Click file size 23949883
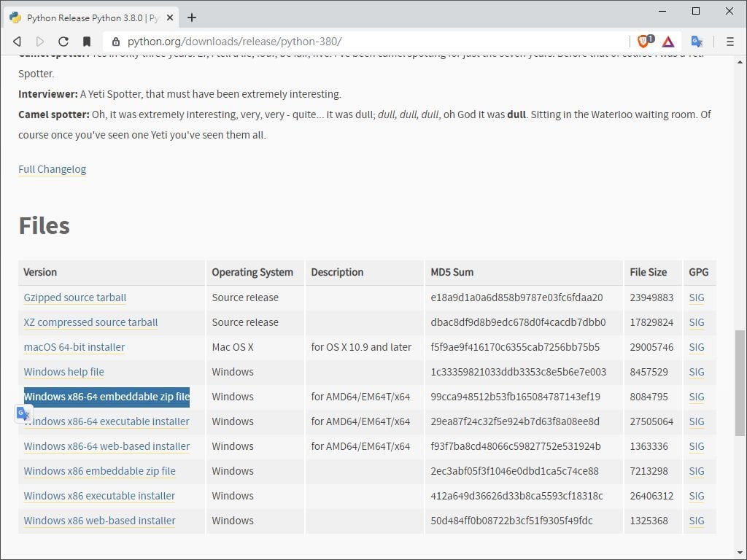The height and width of the screenshot is (560, 747). tap(651, 297)
